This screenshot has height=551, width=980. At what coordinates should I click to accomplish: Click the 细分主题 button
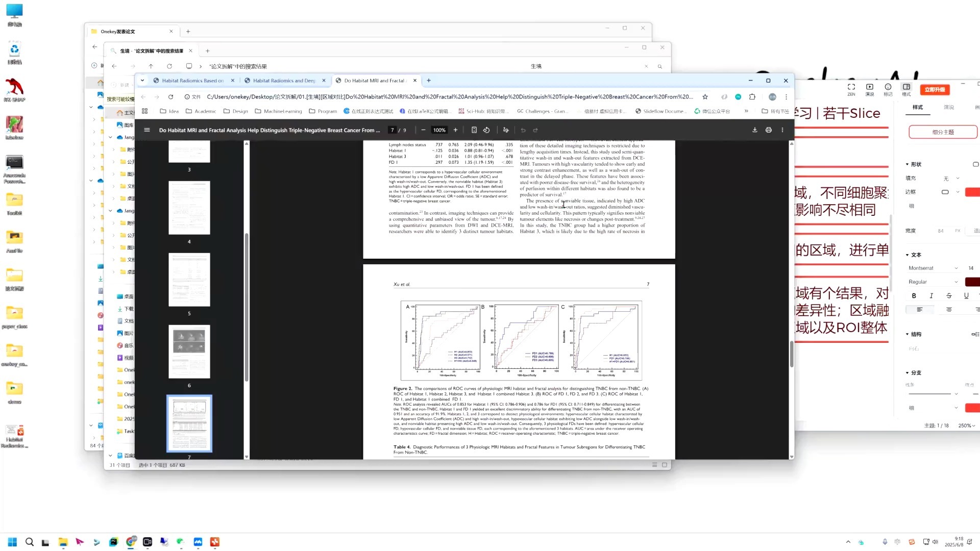(x=943, y=132)
